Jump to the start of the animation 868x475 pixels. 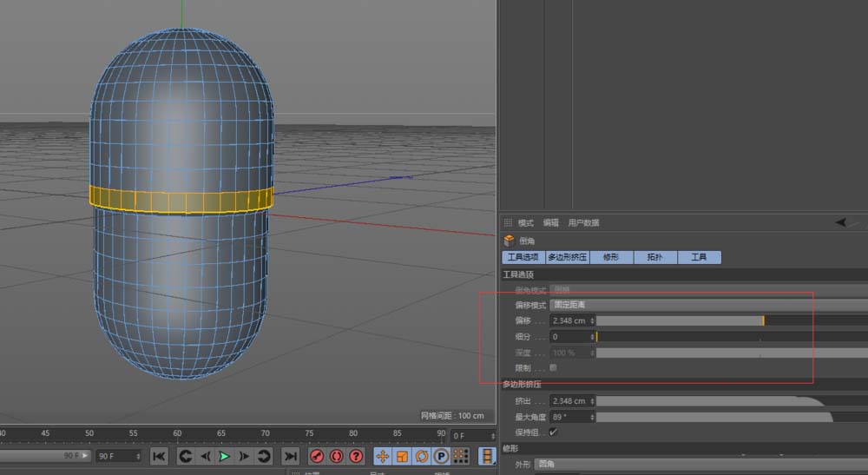click(159, 456)
